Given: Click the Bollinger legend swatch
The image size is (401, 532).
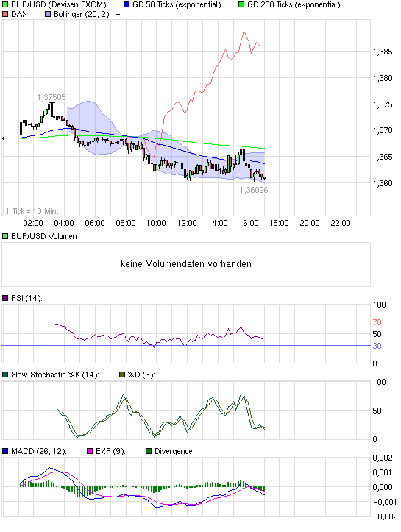Looking at the screenshot, I should (48, 14).
